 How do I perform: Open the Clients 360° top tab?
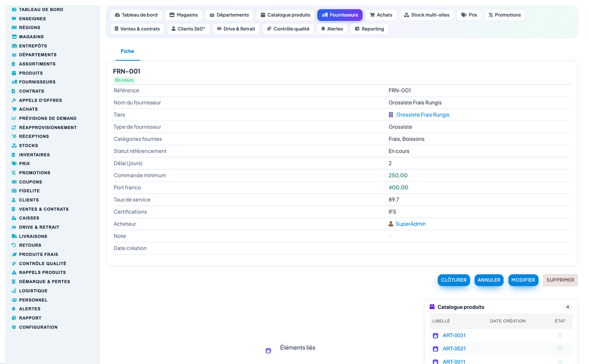(x=188, y=29)
